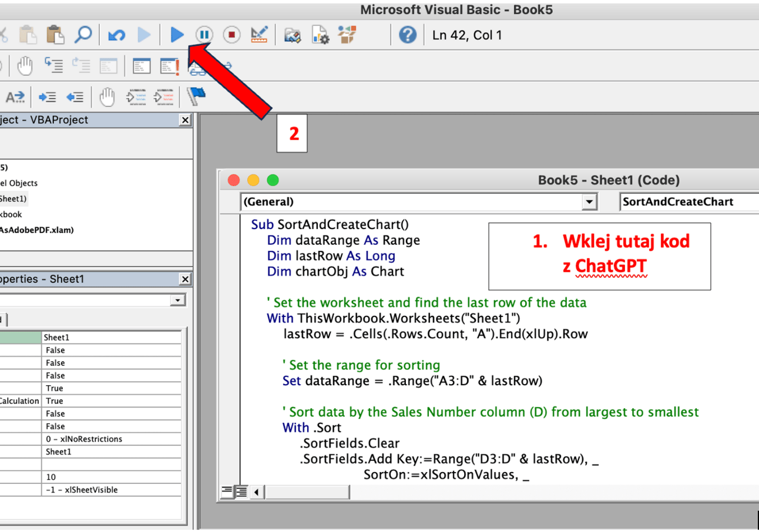The height and width of the screenshot is (532, 759).
Task: Click the '.SortFields.Add Key:=Range' line
Action: (x=449, y=459)
